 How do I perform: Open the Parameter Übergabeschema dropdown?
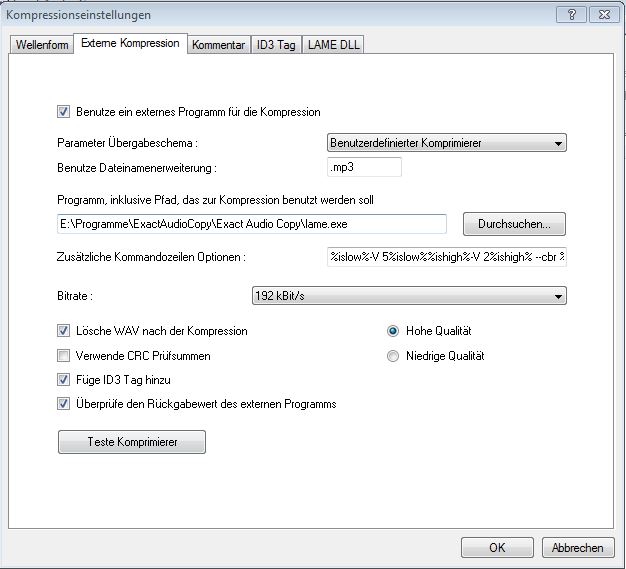click(447, 143)
